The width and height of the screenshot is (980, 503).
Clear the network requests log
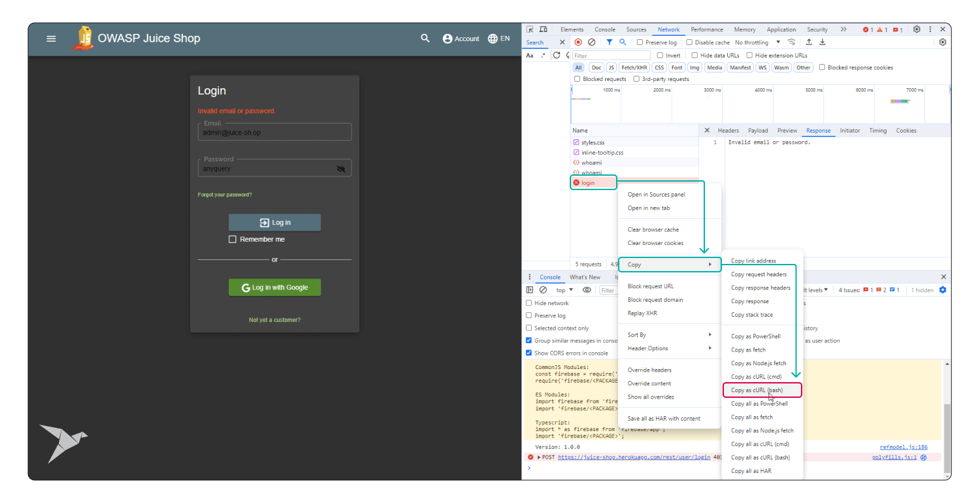pyautogui.click(x=591, y=42)
